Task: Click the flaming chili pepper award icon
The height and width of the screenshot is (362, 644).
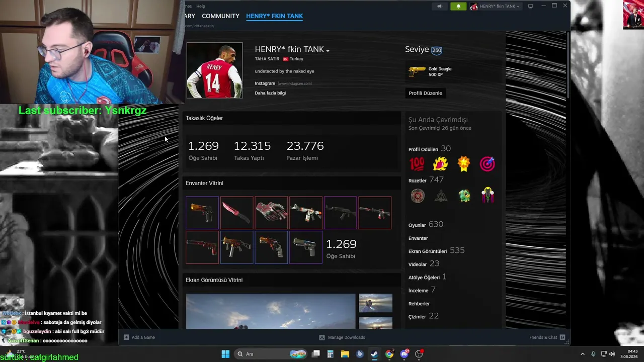Action: point(440,164)
